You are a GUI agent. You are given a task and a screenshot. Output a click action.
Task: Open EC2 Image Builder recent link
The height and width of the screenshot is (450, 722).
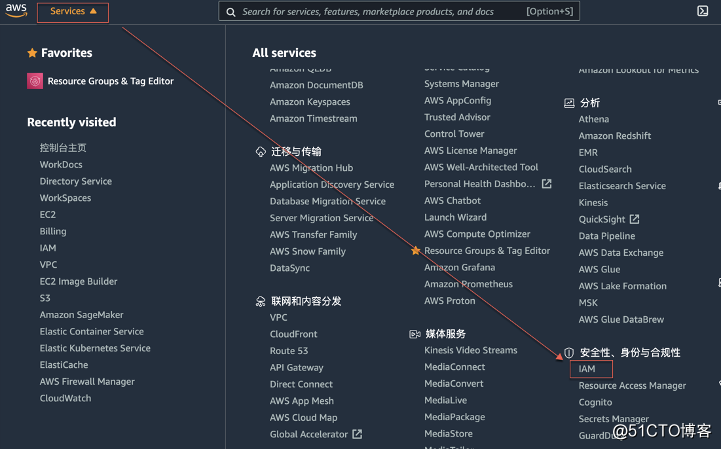pos(78,281)
